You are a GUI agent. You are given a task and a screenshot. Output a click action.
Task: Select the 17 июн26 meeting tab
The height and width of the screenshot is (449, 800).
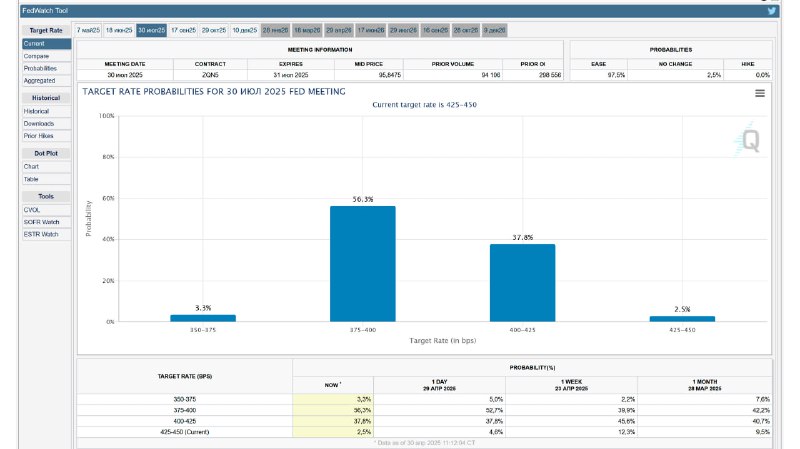[x=370, y=30]
